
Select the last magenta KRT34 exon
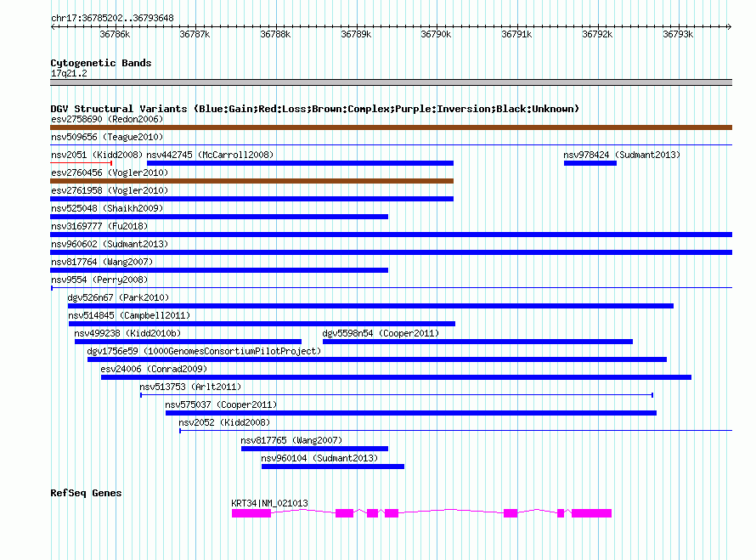pos(591,513)
